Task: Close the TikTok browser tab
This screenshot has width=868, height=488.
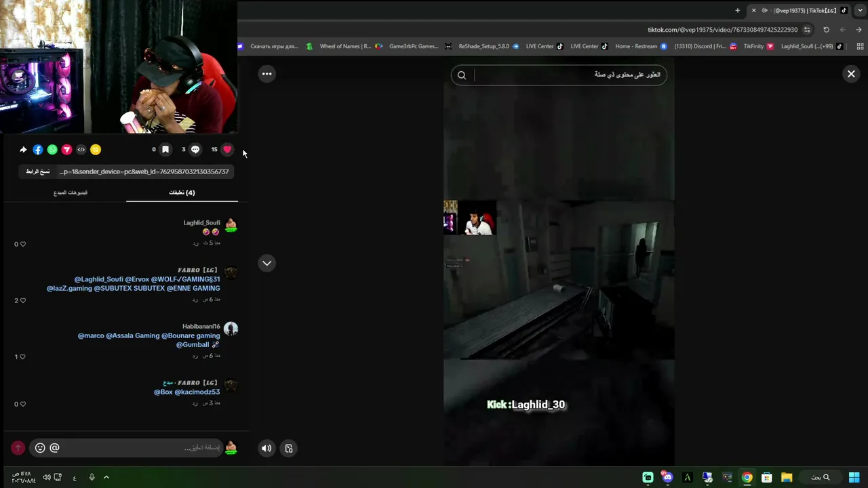Action: (753, 10)
